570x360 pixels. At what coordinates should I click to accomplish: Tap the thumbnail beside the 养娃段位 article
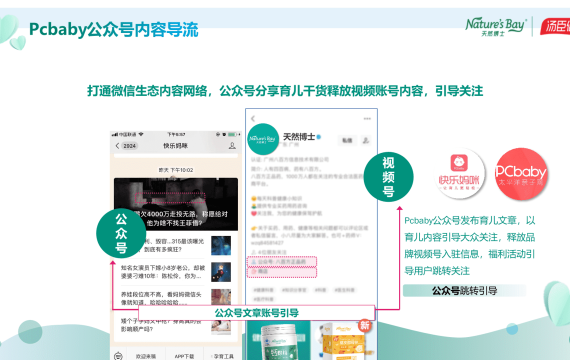(x=221, y=297)
